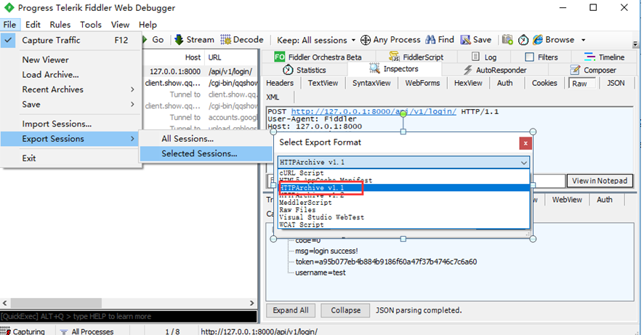This screenshot has width=644, height=335.
Task: Expand the Export Sessions submenu
Action: click(x=71, y=139)
